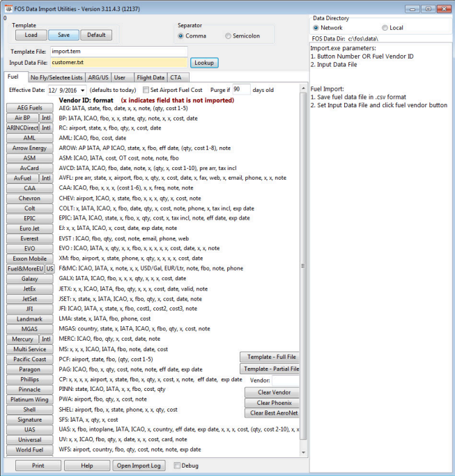Screen dimensions: 455x476
Task: Click the Open Import Log button
Action: click(139, 466)
